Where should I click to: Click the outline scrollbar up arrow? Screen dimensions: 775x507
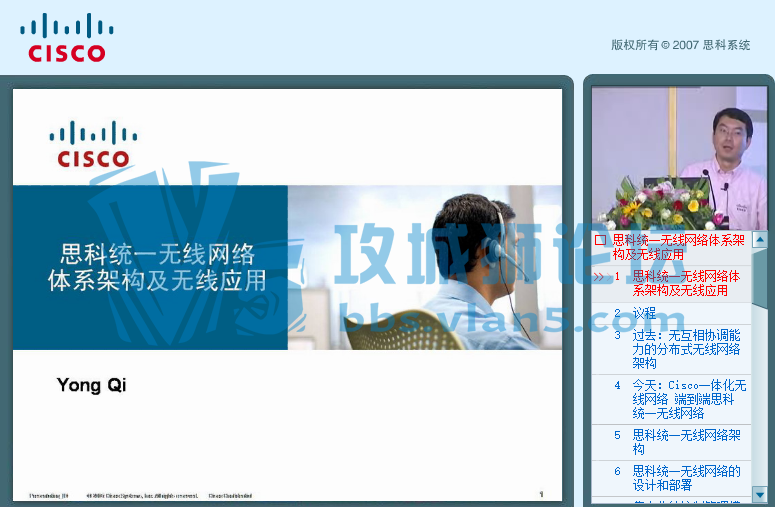pos(759,240)
